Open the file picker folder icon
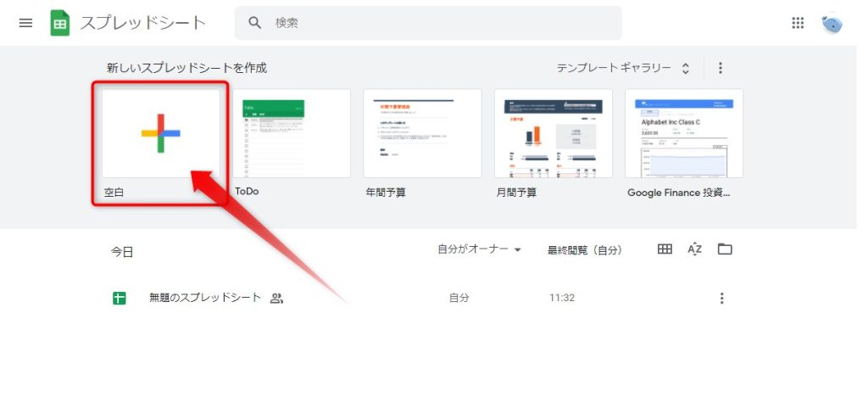This screenshot has height=397, width=868. coord(725,249)
